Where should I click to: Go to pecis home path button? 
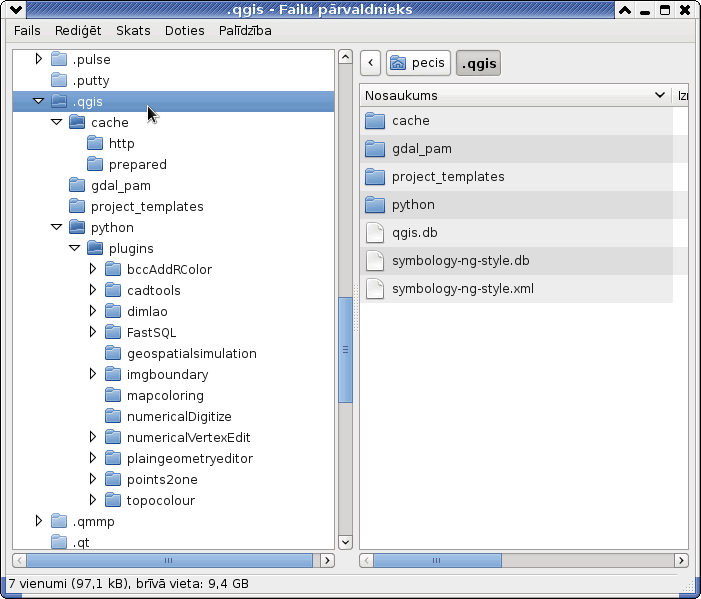[x=418, y=63]
